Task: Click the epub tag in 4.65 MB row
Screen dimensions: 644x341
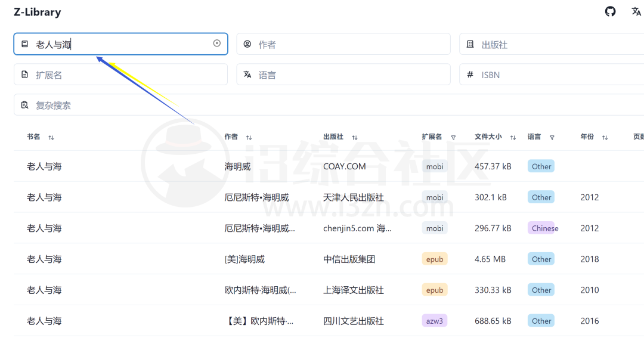Action: (435, 259)
